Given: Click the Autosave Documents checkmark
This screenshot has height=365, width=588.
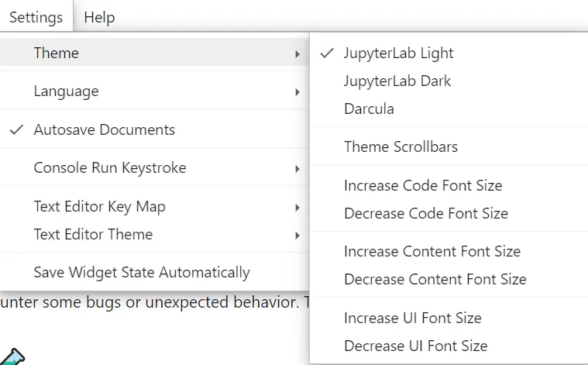Looking at the screenshot, I should pyautogui.click(x=16, y=129).
